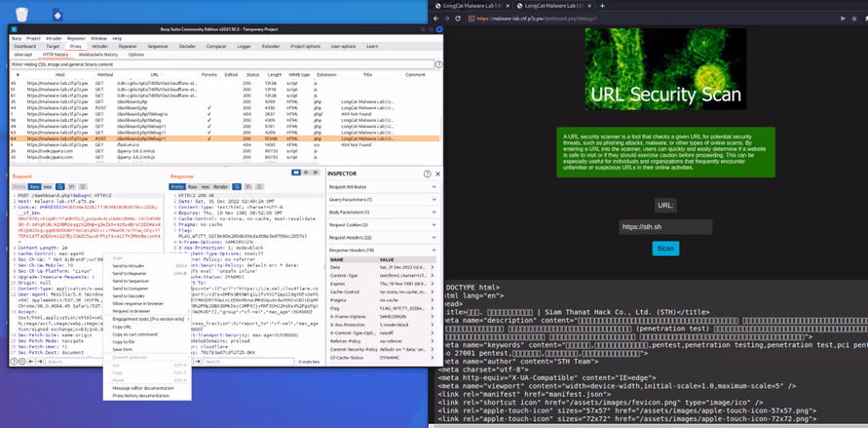868x428 pixels.
Task: Click the request pane Search field
Action: pyautogui.click(x=74, y=362)
